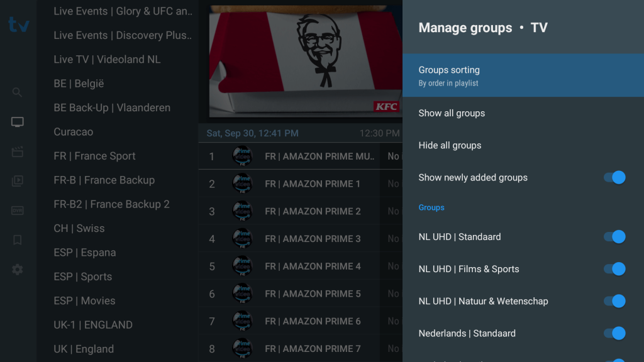Viewport: 644px width, 362px height.
Task: Click the tv app logo
Action: (x=18, y=25)
